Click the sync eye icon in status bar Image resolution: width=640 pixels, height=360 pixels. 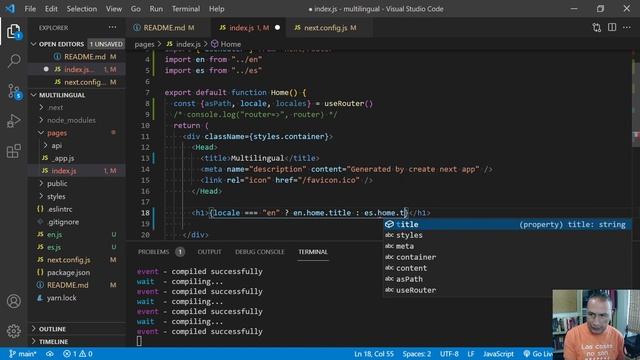pos(50,354)
